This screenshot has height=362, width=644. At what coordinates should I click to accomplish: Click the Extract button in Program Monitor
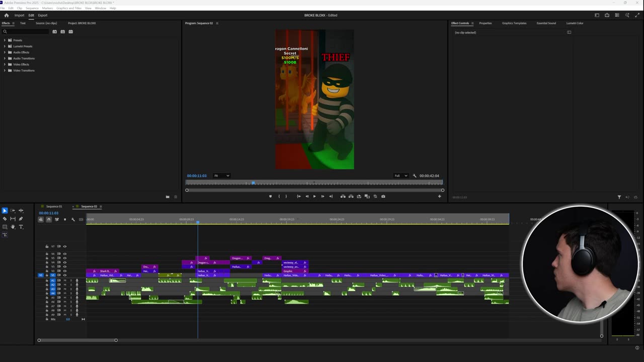click(x=351, y=197)
